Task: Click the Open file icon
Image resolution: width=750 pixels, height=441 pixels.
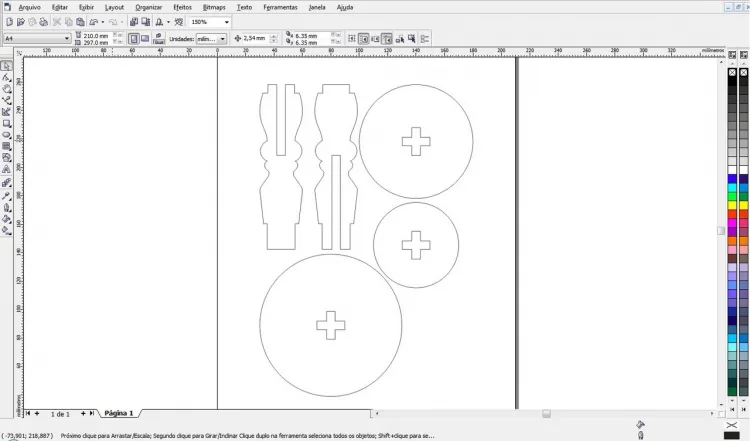Action: click(21, 22)
